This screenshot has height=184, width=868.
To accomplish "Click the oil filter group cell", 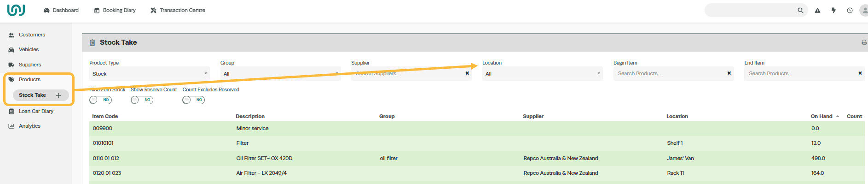I will (x=389, y=158).
